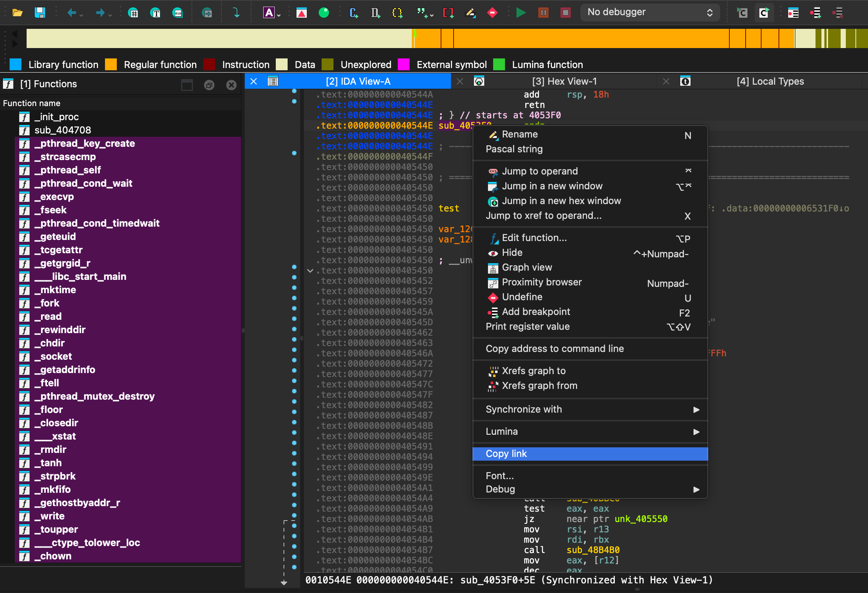Click the Lumina function green swatch
Viewport: 868px width, 593px height.
point(499,64)
